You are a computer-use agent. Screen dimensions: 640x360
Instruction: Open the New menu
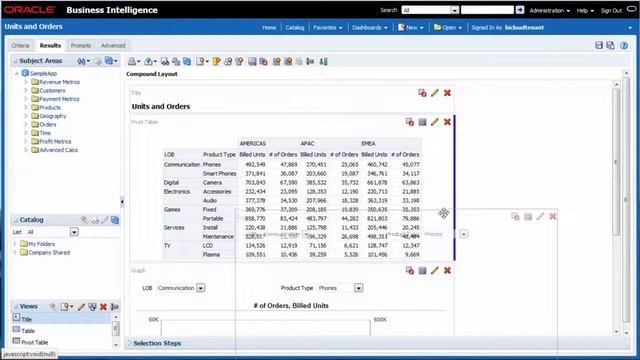(x=411, y=27)
